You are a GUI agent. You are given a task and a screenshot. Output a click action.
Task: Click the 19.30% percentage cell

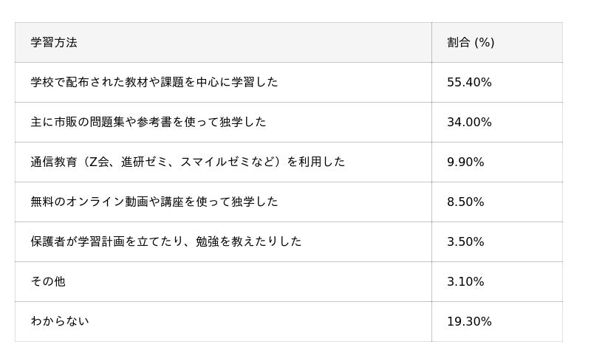click(469, 321)
